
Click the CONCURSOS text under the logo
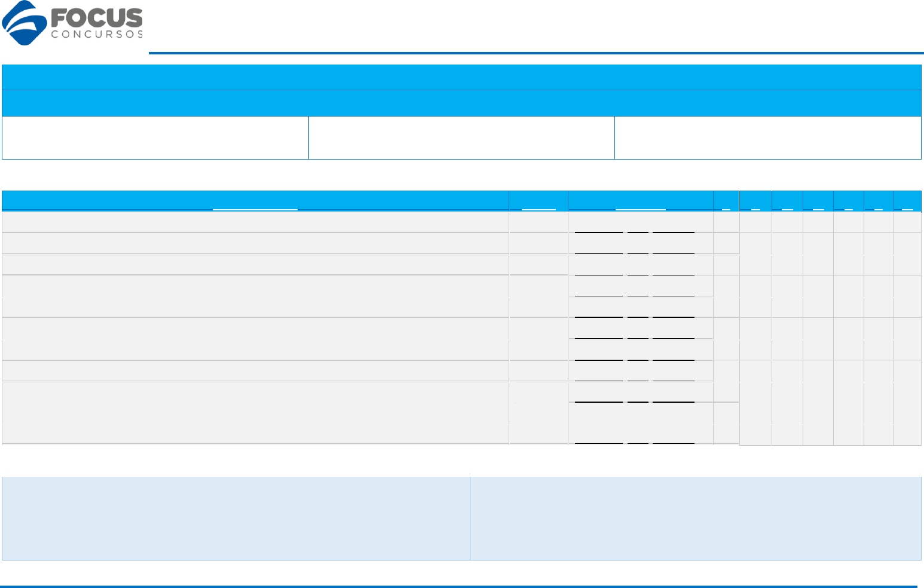97,35
